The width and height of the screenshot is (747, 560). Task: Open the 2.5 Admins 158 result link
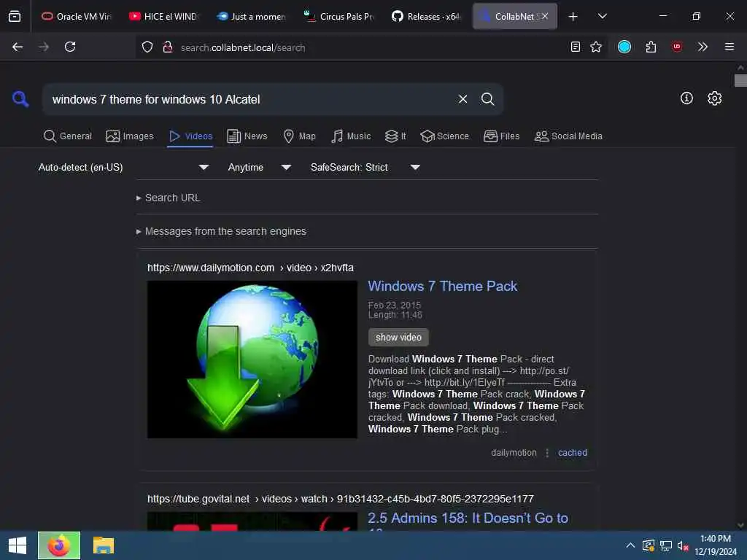[x=468, y=518]
